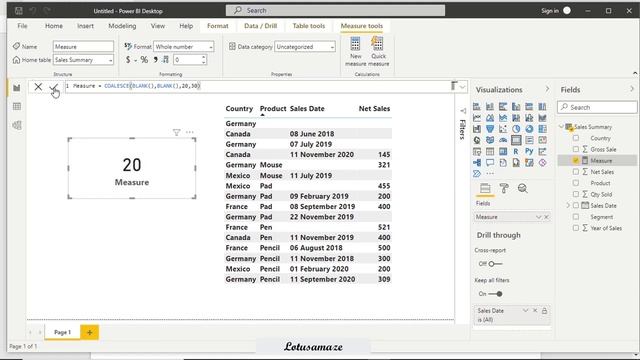Toggle thousands separator comma icon
640x360 pixels.
(x=155, y=60)
